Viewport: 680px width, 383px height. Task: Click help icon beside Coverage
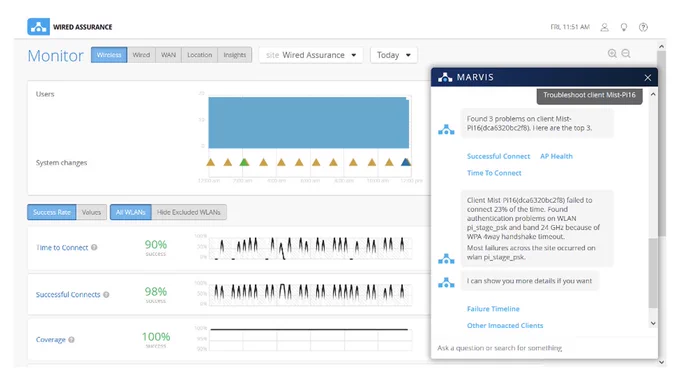coord(71,340)
